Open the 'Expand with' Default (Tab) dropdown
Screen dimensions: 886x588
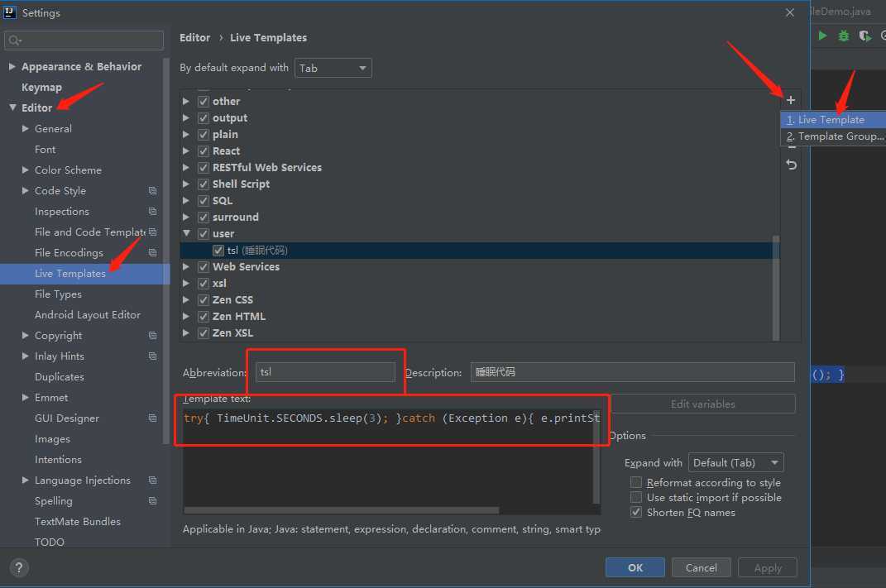click(x=735, y=462)
